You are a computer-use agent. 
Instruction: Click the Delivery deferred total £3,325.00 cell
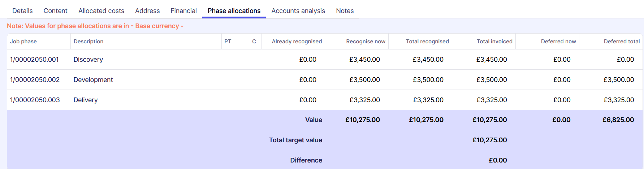point(619,100)
